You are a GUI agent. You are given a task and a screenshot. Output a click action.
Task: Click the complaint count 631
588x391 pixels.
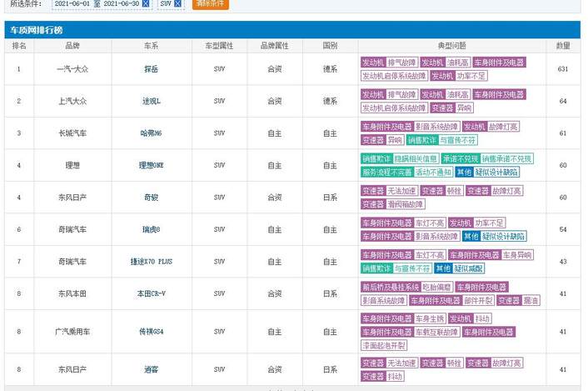pyautogui.click(x=563, y=69)
